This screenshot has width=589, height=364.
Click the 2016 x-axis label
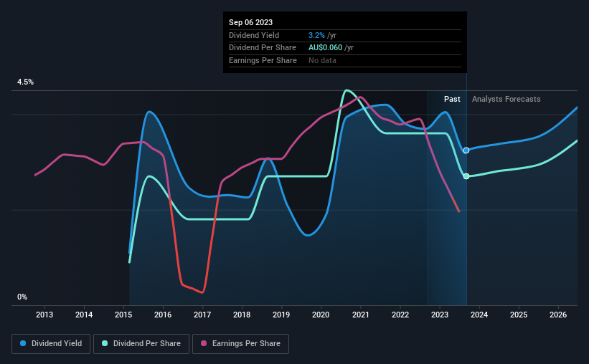[x=163, y=315]
